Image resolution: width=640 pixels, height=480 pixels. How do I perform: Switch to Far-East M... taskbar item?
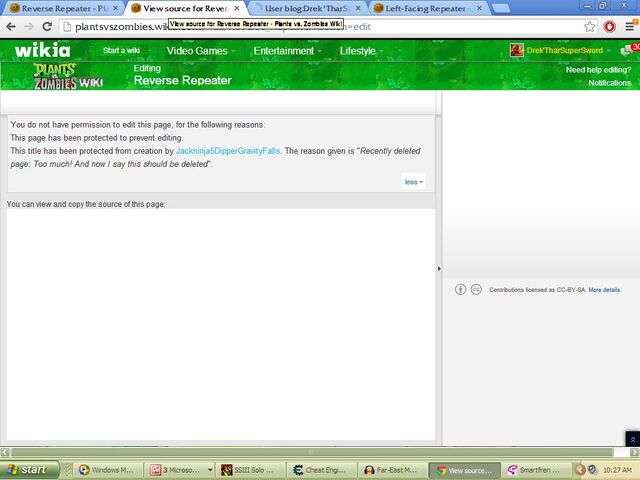tap(393, 470)
